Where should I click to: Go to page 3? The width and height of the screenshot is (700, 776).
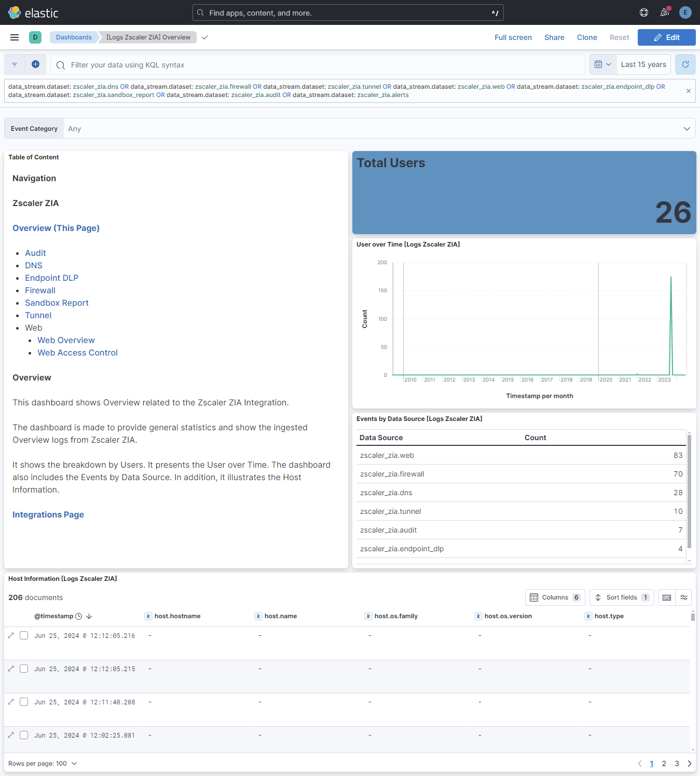[x=677, y=764]
